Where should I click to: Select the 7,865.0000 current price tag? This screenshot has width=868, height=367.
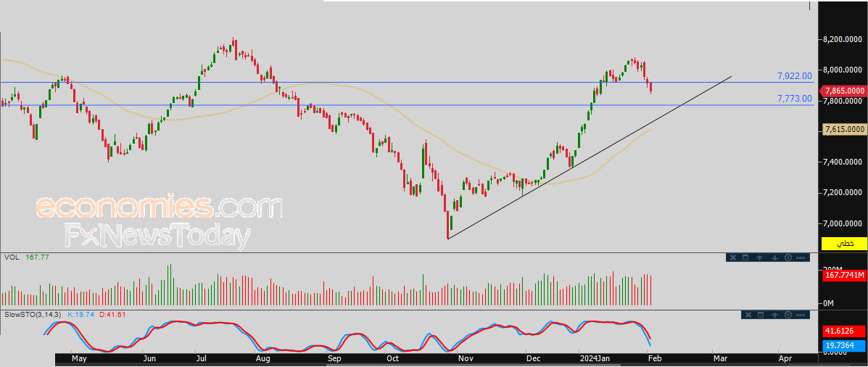[843, 91]
